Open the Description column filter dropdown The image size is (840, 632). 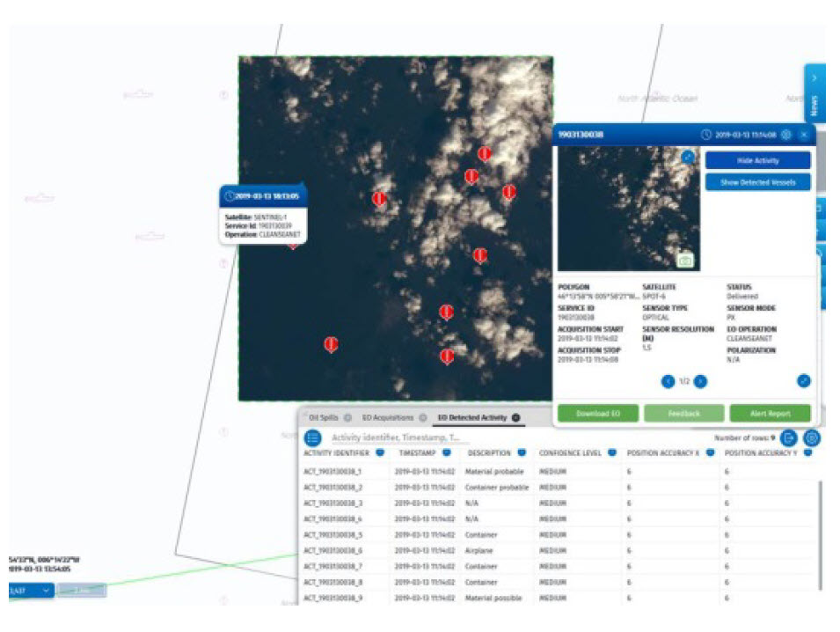(522, 453)
